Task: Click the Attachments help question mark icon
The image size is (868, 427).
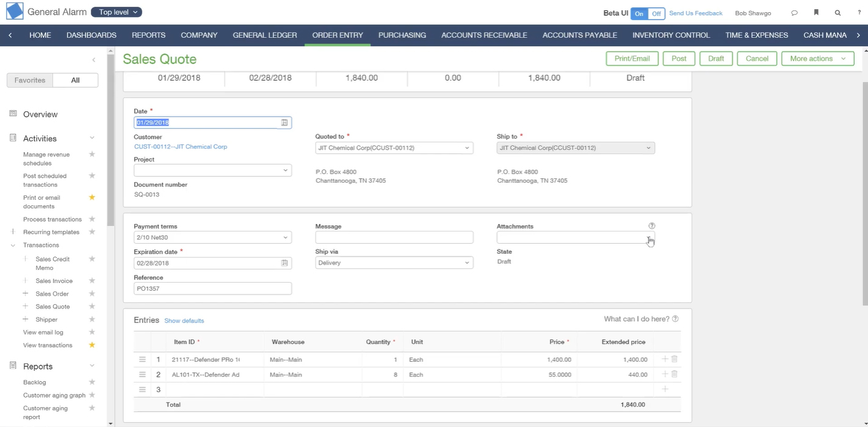Action: click(x=652, y=226)
